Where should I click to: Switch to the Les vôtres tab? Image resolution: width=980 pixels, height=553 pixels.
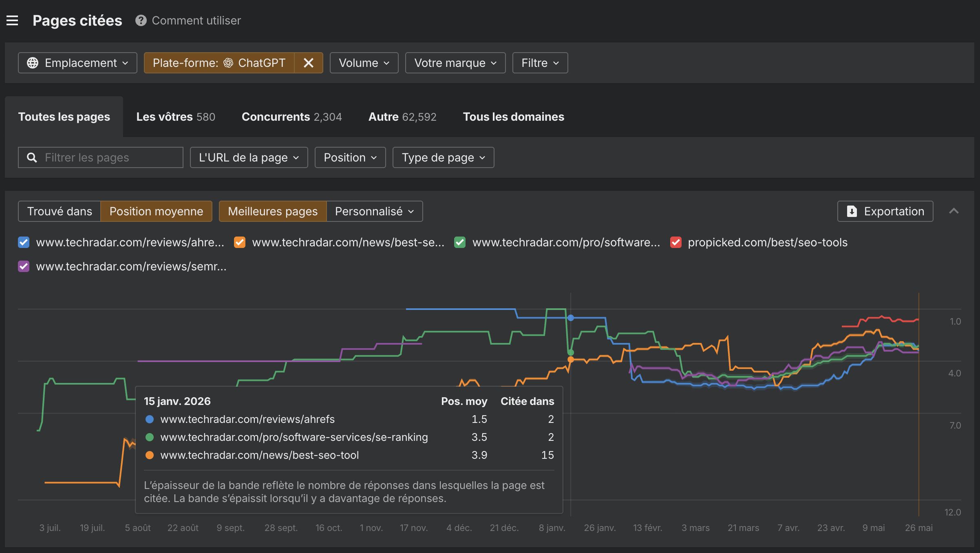[x=176, y=117]
